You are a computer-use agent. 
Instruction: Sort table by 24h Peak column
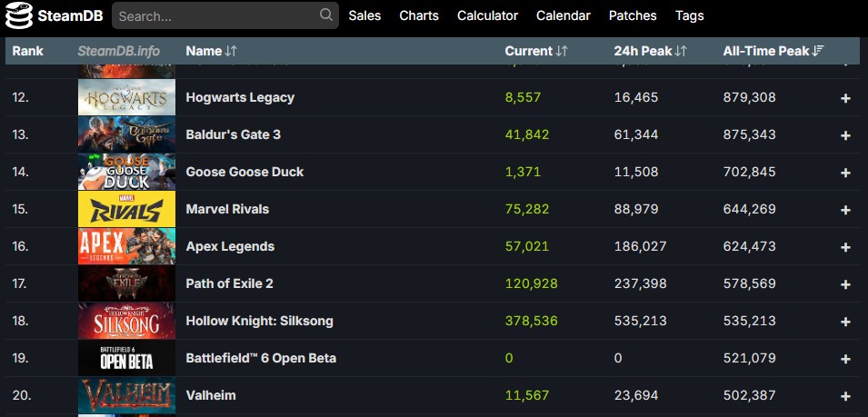[x=651, y=51]
